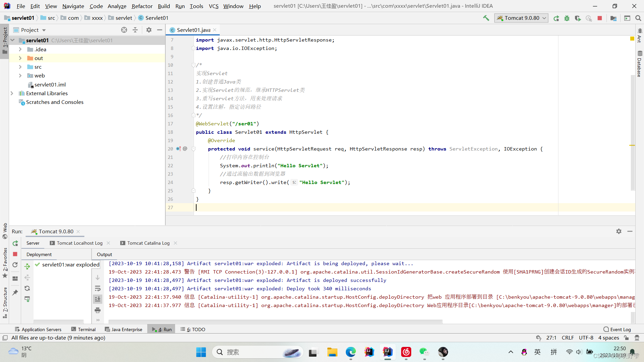This screenshot has width=644, height=362.
Task: Expand the src folder in tree
Action: 20,67
